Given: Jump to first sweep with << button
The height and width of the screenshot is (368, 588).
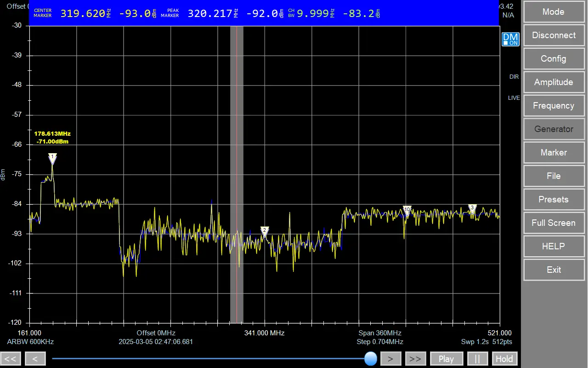Looking at the screenshot, I should click(11, 359).
